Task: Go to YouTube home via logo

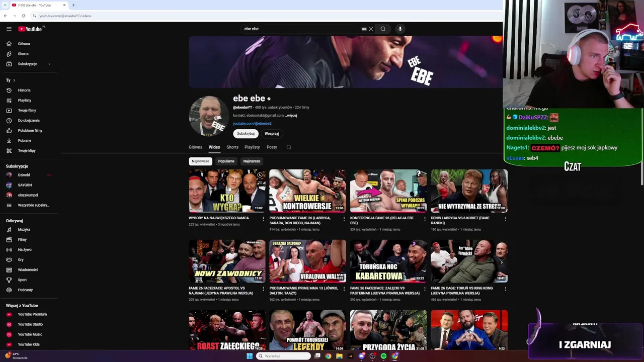Action: 30,29
